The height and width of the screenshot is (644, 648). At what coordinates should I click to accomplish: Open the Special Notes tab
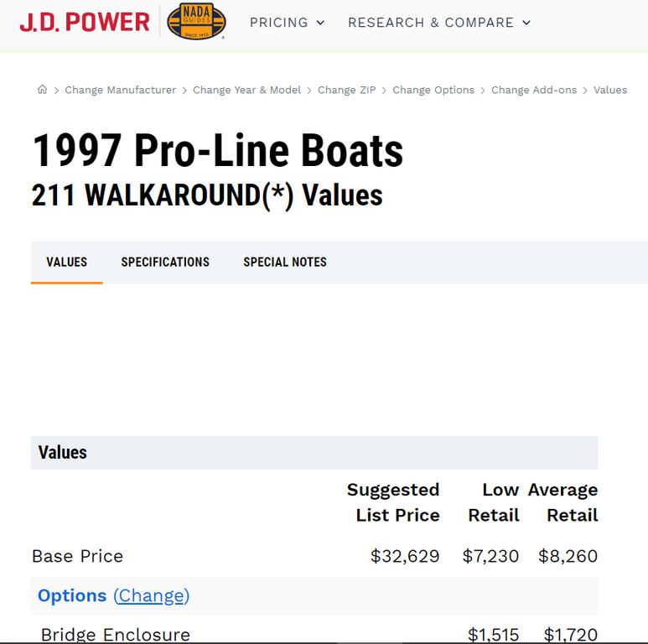[x=285, y=262]
